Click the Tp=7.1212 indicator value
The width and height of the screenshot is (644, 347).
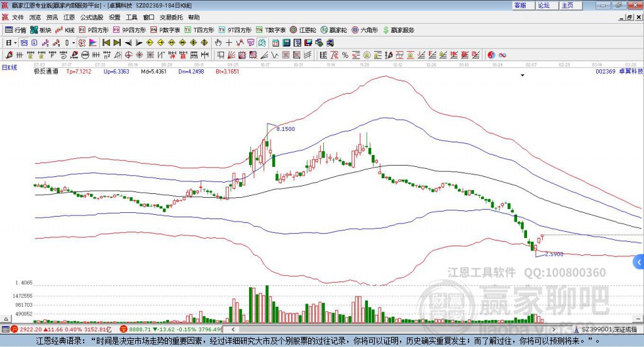coord(79,71)
